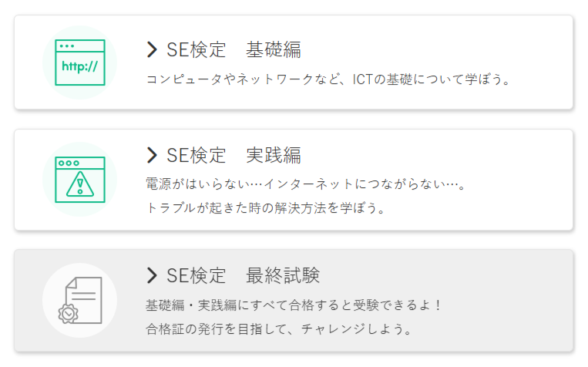Click the 合格証の発行を目指して text
The image size is (588, 367).
[279, 329]
